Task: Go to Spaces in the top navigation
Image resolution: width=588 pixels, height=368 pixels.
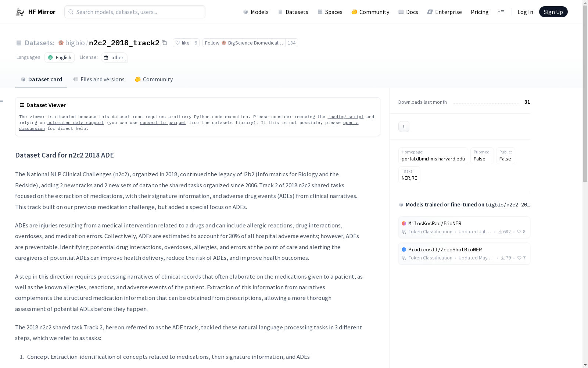Action: pos(330,12)
